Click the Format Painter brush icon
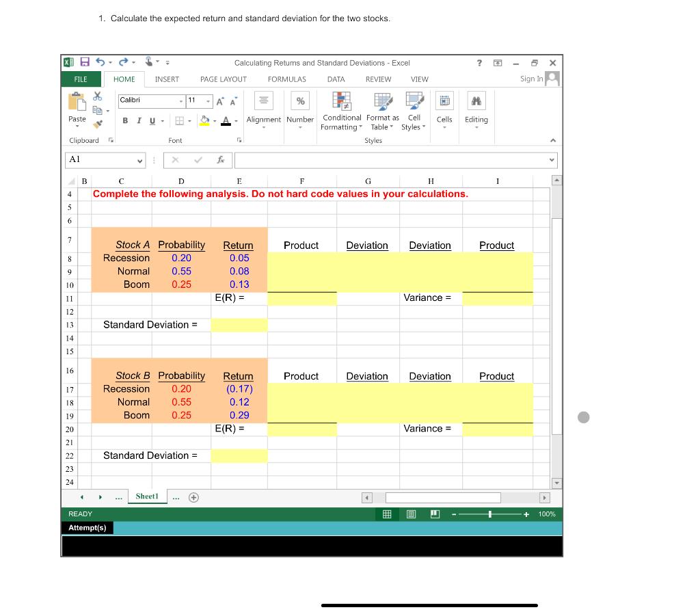 pos(98,124)
